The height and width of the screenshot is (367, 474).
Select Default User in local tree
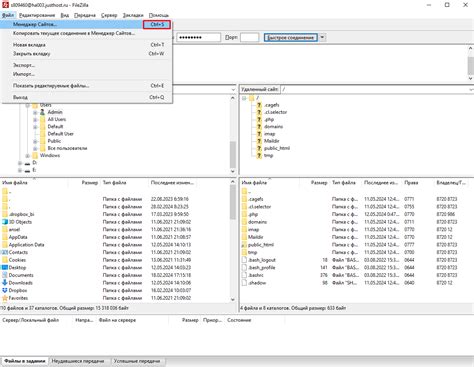pyautogui.click(x=60, y=134)
